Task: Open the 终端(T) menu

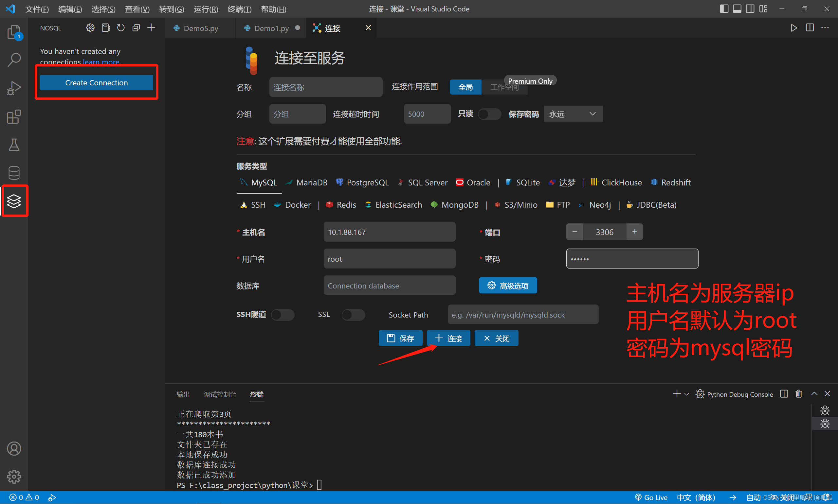Action: pos(239,9)
